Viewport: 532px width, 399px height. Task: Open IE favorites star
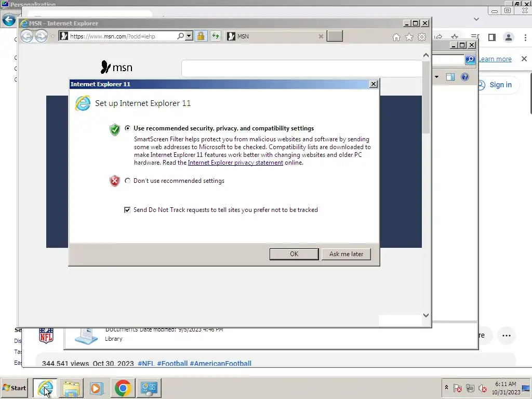tap(409, 37)
